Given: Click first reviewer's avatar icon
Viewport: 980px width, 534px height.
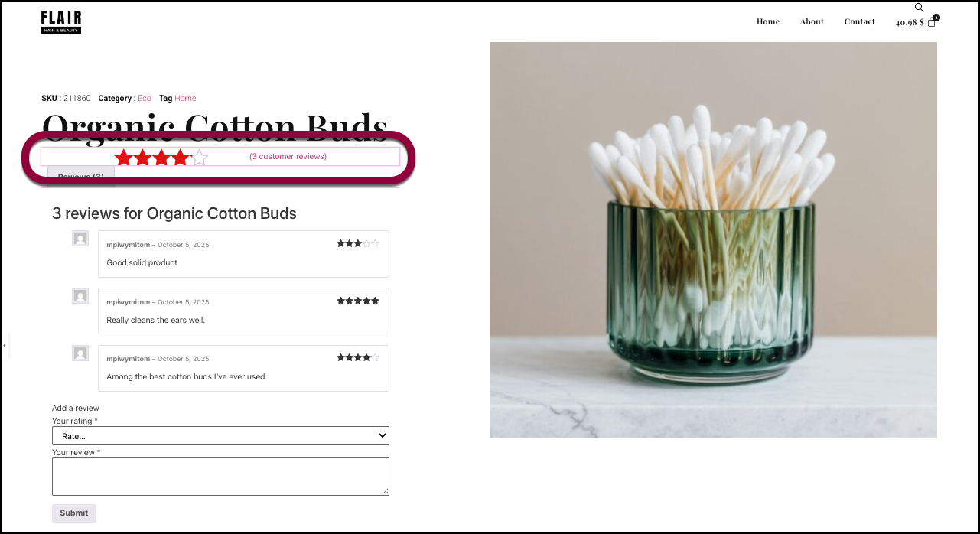Looking at the screenshot, I should [80, 239].
